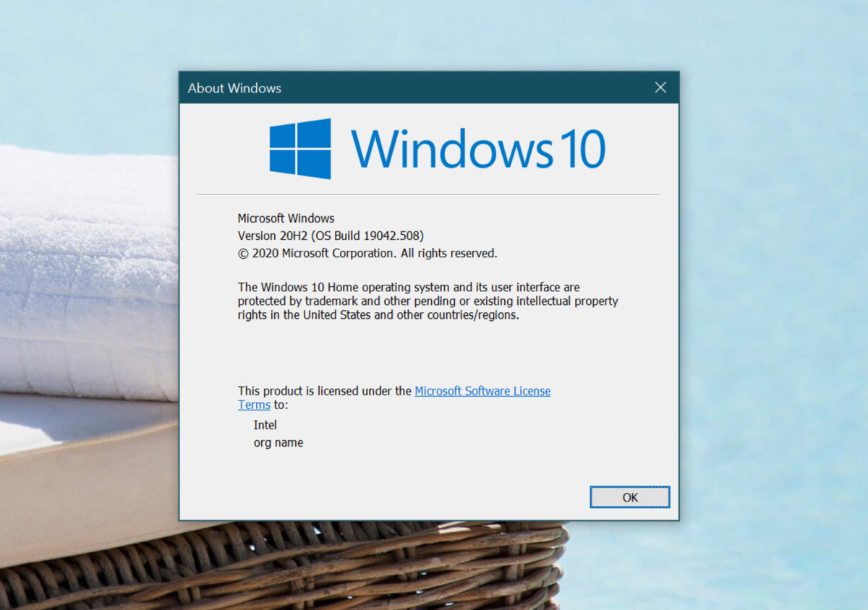Click the Version 20H2 build text

(330, 236)
